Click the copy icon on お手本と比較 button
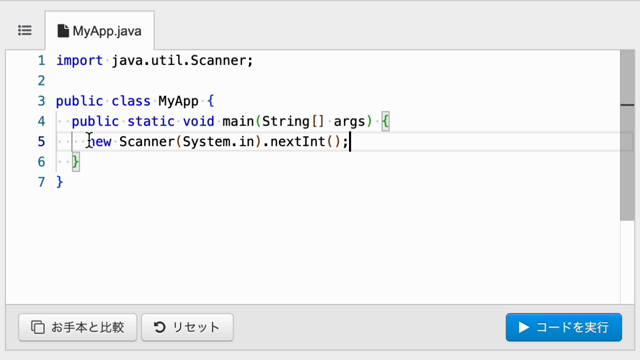Viewport: 640px width, 360px height. (38, 327)
